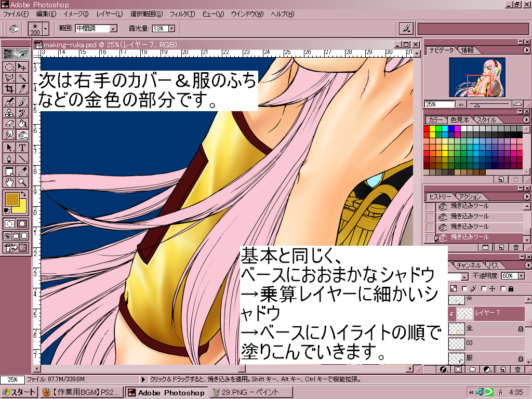Open the 露光量 exposure slider arrow

coord(172,29)
